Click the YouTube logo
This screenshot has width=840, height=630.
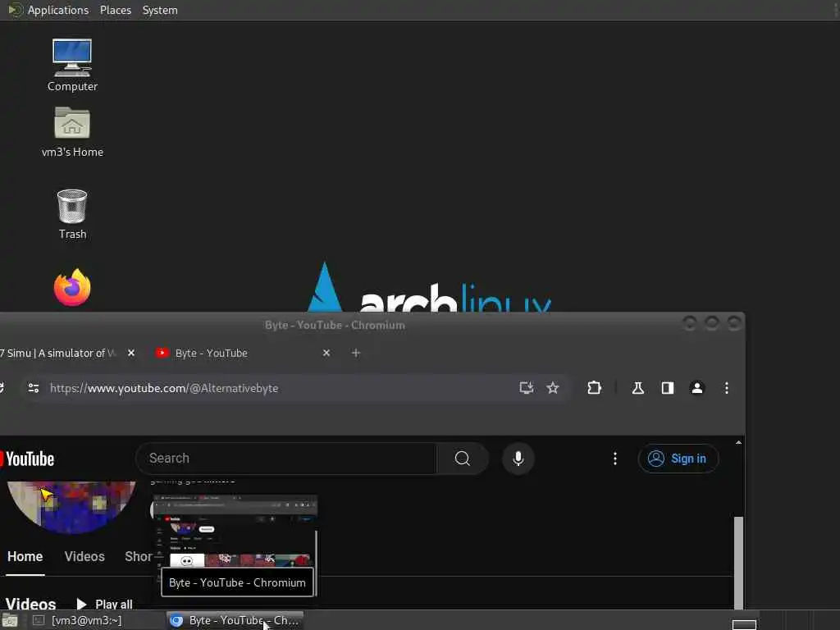(x=27, y=459)
